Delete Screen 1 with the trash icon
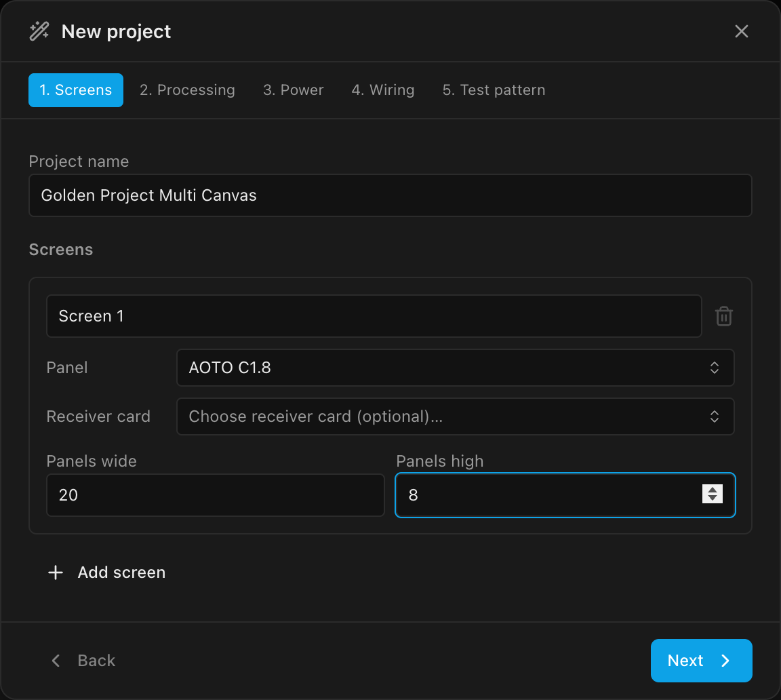 click(724, 316)
